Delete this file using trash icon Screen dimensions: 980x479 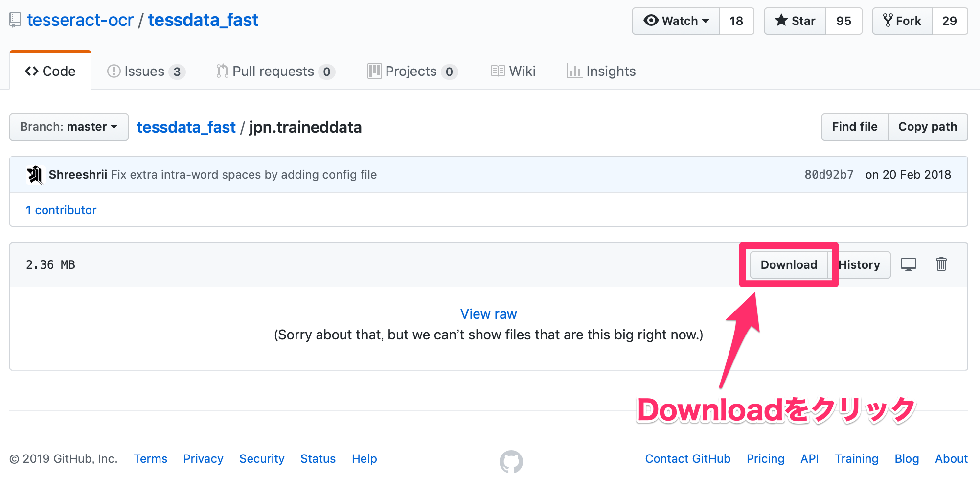coord(941,264)
